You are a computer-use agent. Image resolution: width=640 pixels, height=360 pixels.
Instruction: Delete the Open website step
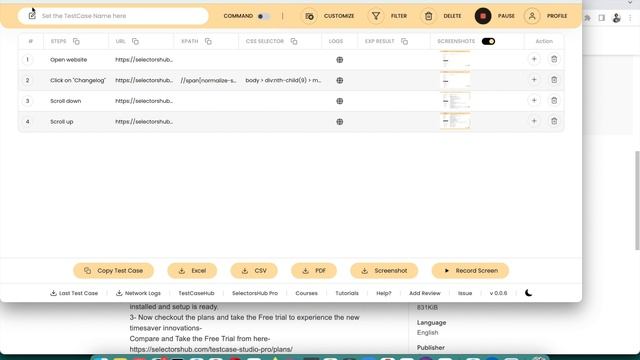click(x=554, y=59)
